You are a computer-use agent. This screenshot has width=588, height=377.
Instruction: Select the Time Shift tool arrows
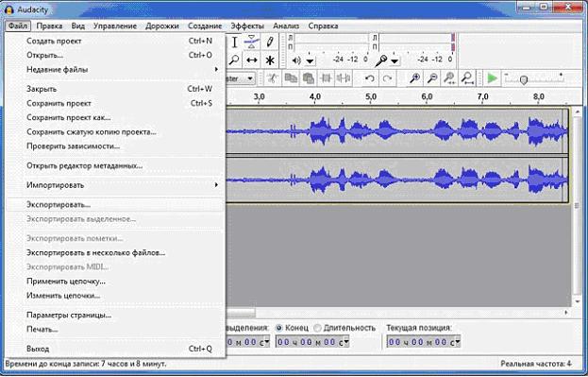click(252, 60)
